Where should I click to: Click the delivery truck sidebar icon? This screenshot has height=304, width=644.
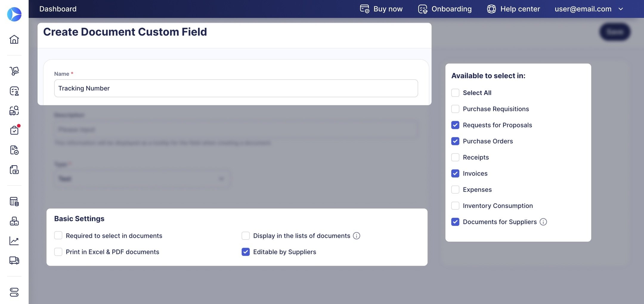coord(14,260)
